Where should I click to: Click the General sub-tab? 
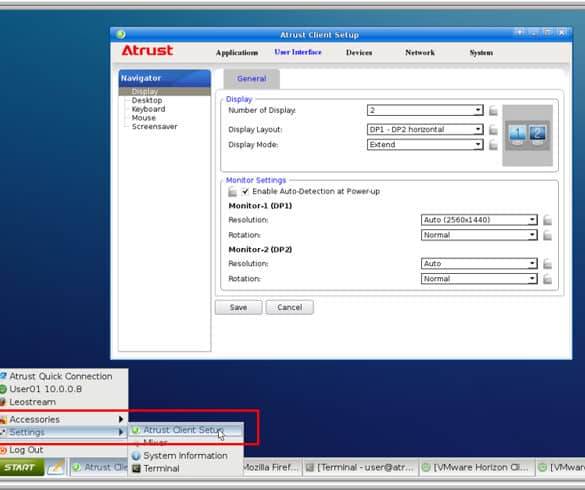pyautogui.click(x=251, y=79)
